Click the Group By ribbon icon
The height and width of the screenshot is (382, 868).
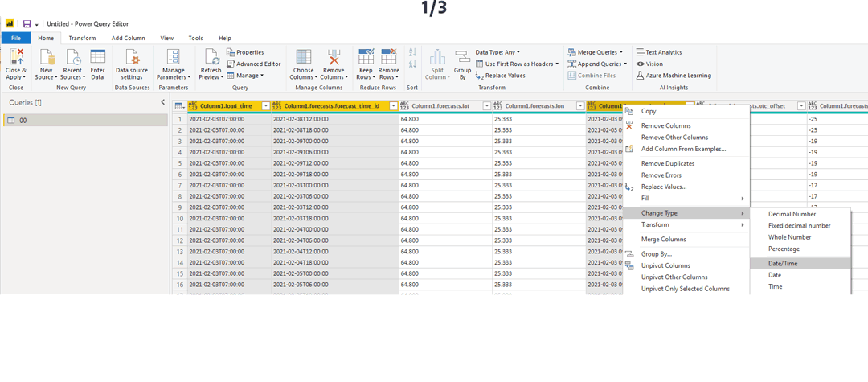click(462, 57)
